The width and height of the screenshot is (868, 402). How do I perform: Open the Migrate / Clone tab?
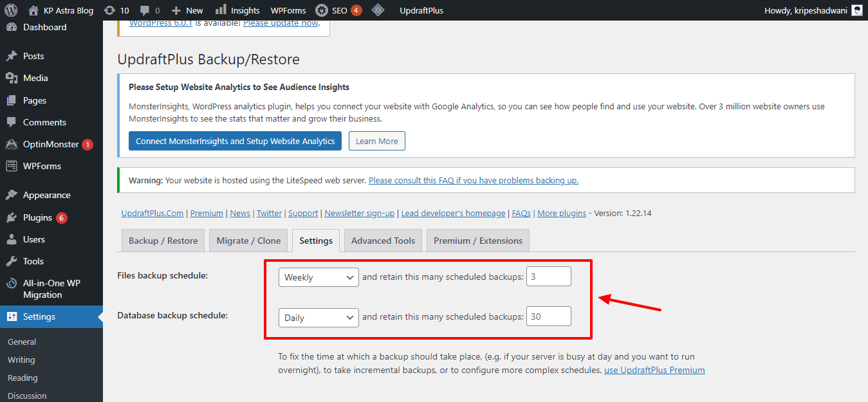point(248,241)
